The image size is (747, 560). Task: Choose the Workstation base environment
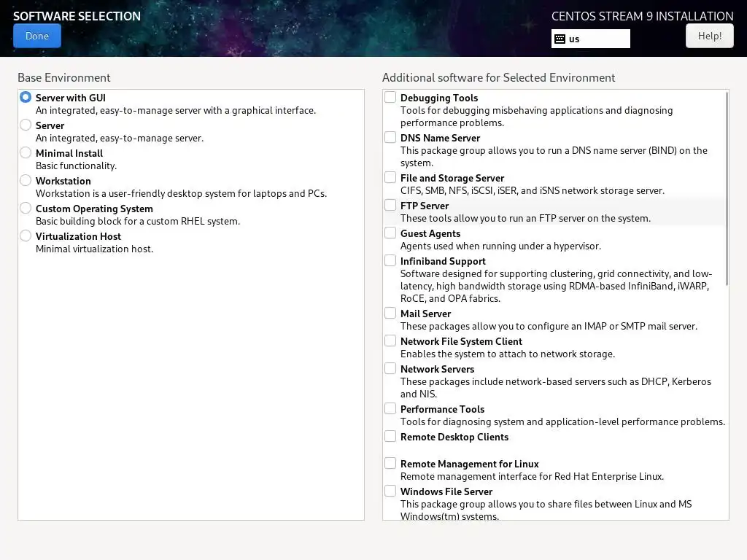tap(26, 181)
